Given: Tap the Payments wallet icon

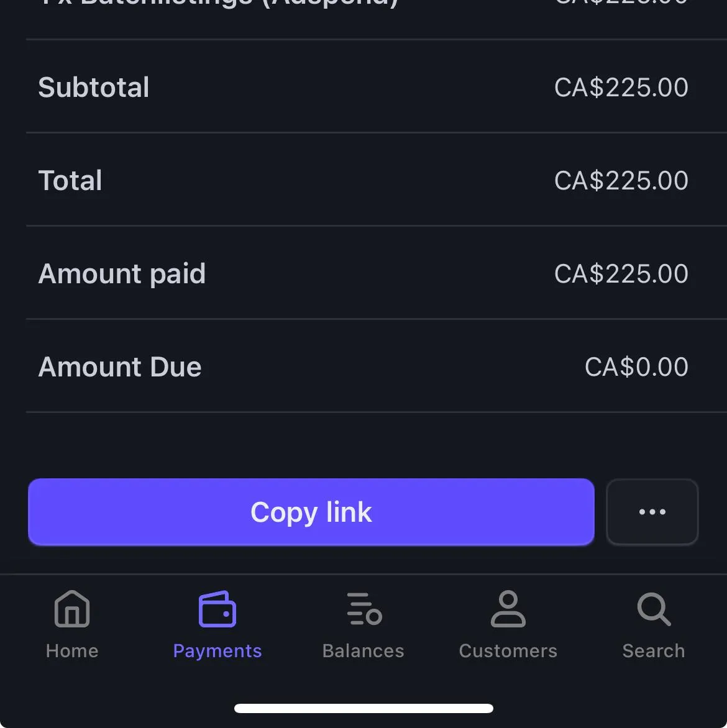Looking at the screenshot, I should tap(217, 609).
